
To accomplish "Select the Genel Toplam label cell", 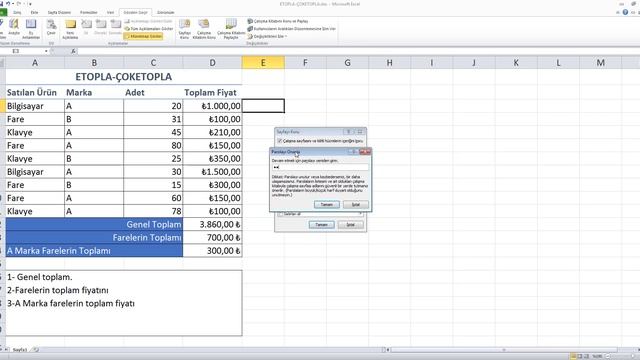I will tap(94, 224).
